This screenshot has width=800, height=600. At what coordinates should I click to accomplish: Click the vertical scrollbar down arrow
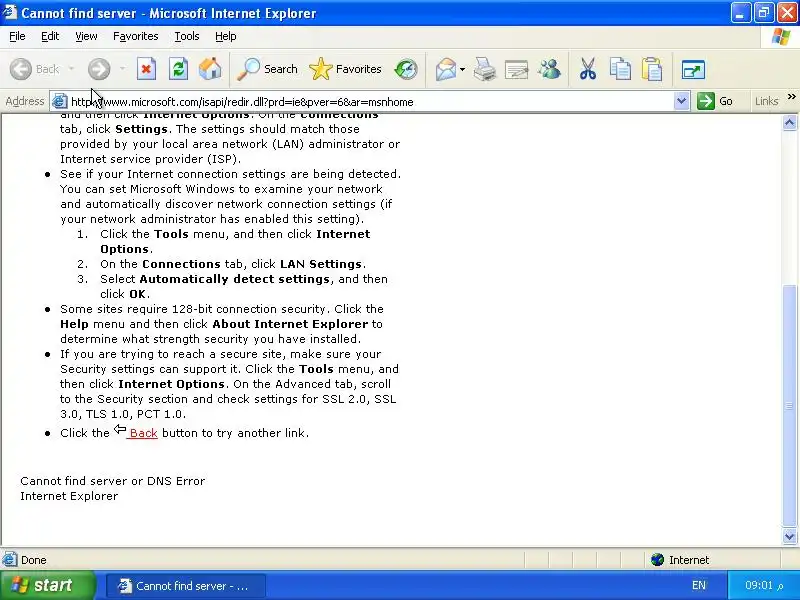pyautogui.click(x=790, y=536)
